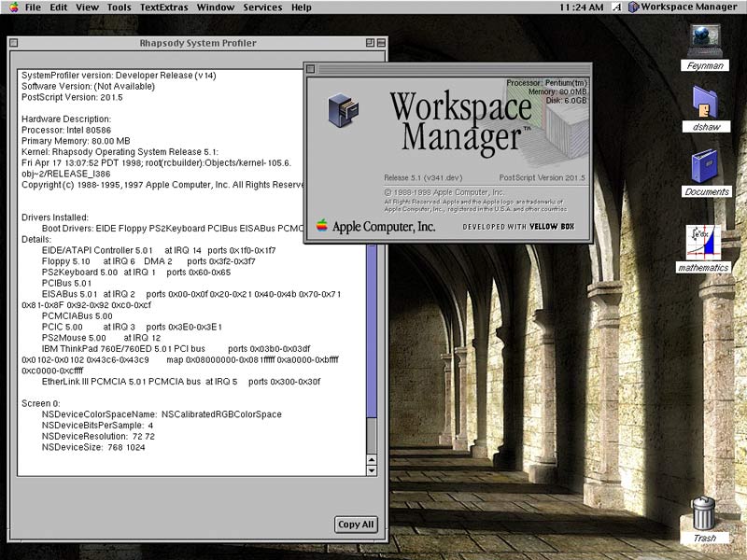
Task: Expand the Tools menu
Action: click(119, 7)
